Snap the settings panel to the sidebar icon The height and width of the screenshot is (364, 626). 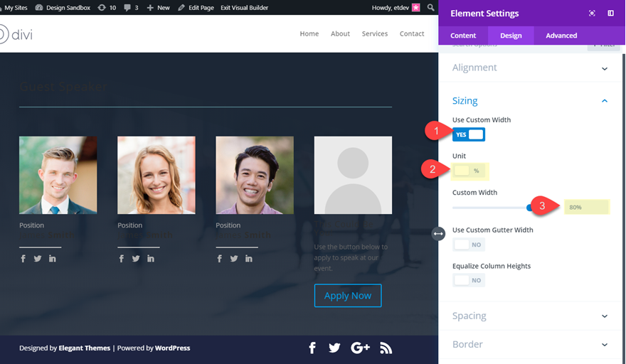(x=611, y=14)
